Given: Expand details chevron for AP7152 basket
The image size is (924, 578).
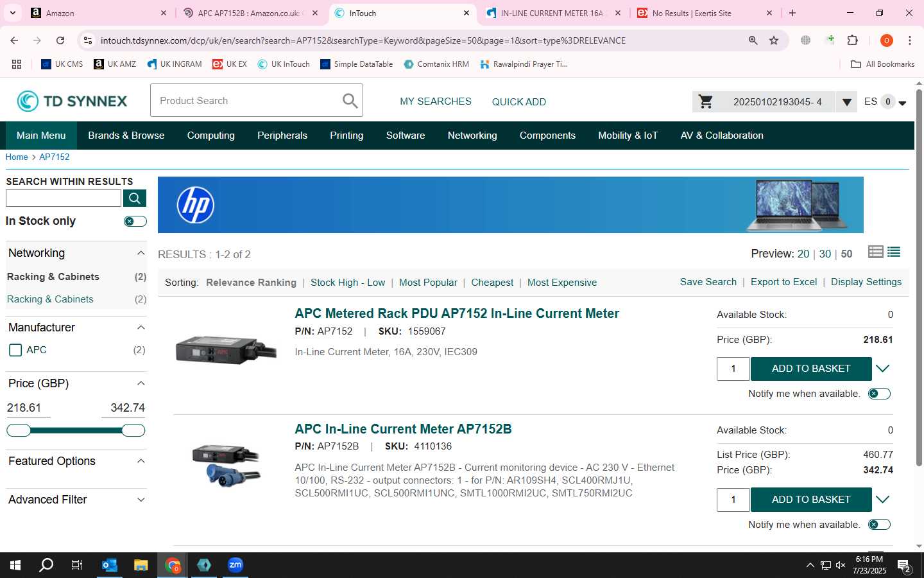Looking at the screenshot, I should pos(883,369).
